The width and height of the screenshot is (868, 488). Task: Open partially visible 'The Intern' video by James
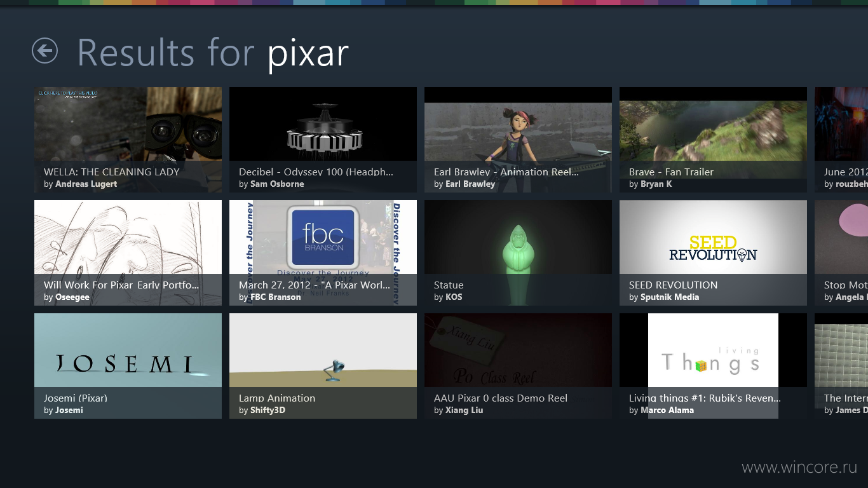tap(841, 366)
